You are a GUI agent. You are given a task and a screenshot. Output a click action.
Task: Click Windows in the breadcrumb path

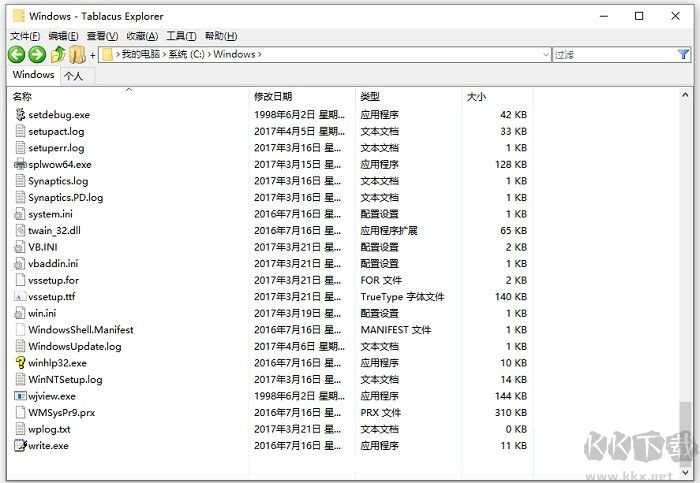234,54
